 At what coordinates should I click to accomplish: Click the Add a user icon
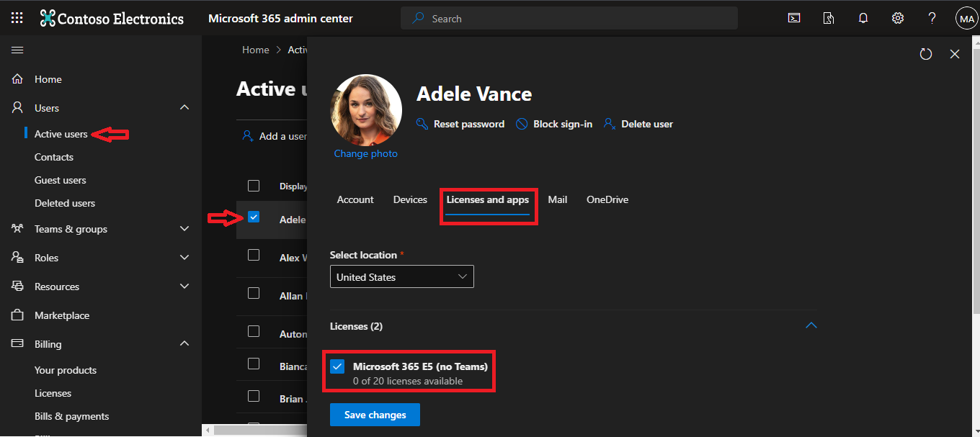click(248, 136)
